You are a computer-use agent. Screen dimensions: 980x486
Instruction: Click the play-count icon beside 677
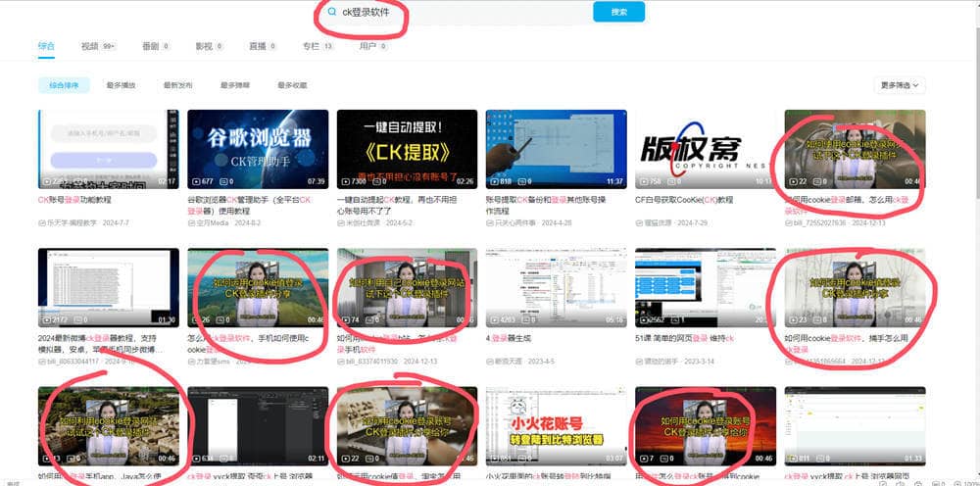pos(196,182)
